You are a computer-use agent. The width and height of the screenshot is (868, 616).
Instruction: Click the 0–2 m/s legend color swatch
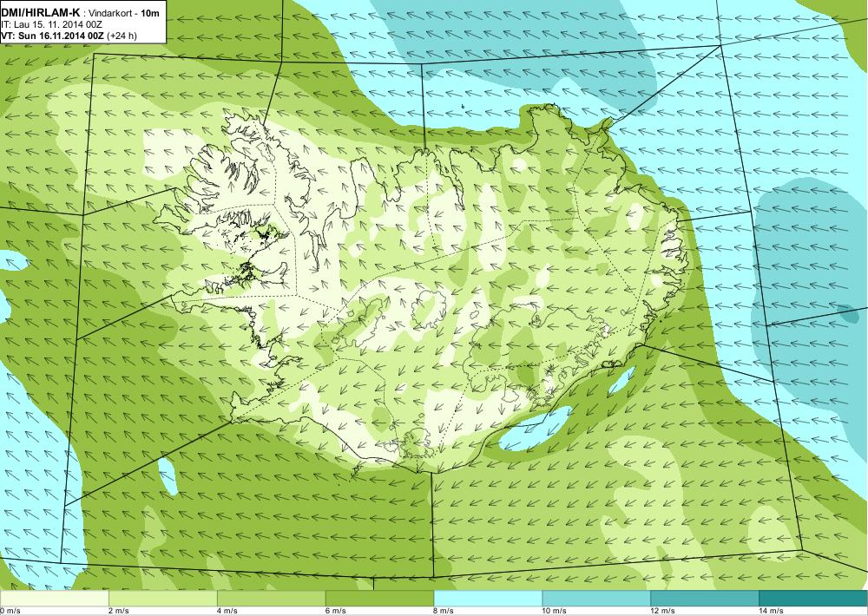54,599
